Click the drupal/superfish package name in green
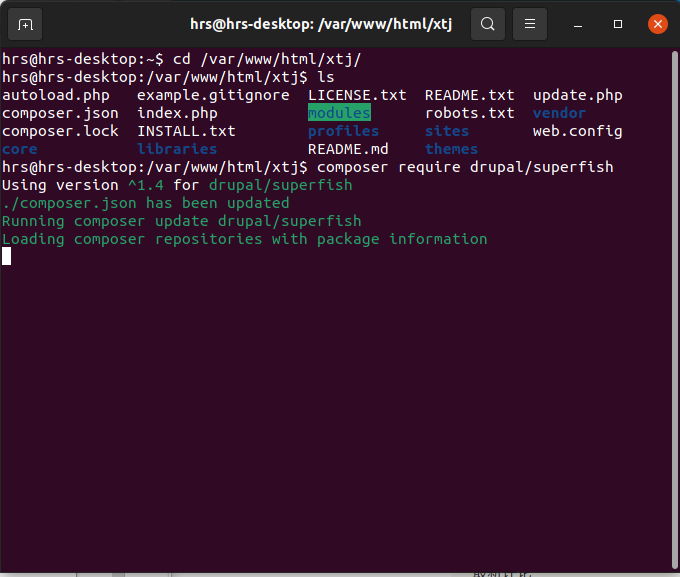Screen dimensions: 680x577 pos(281,185)
